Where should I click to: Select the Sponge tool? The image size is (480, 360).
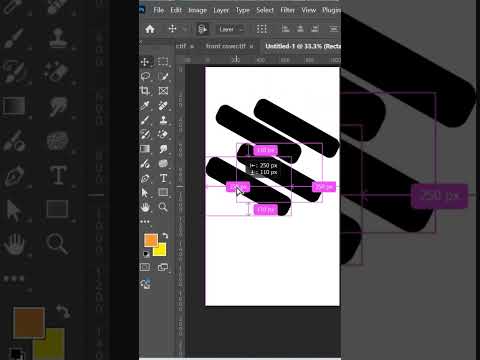click(163, 163)
